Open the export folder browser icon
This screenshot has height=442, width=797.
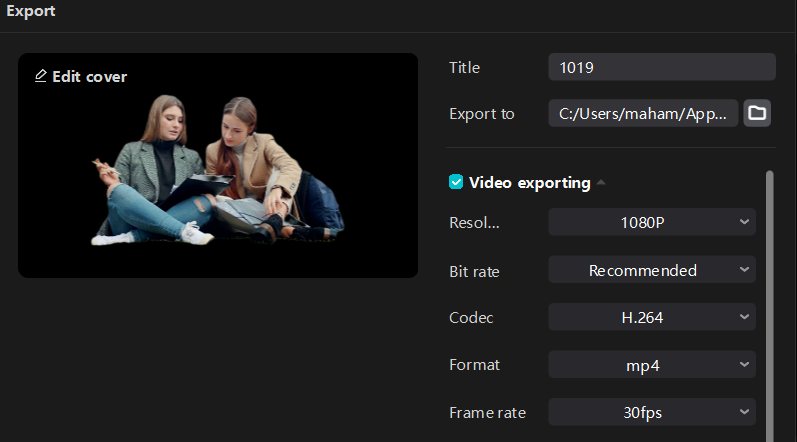tap(757, 113)
